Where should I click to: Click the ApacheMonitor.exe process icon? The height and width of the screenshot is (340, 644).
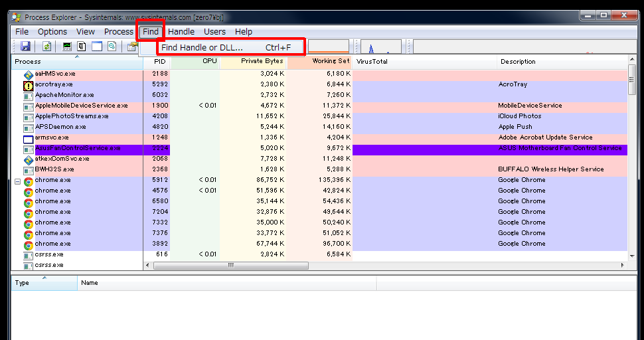coord(29,96)
